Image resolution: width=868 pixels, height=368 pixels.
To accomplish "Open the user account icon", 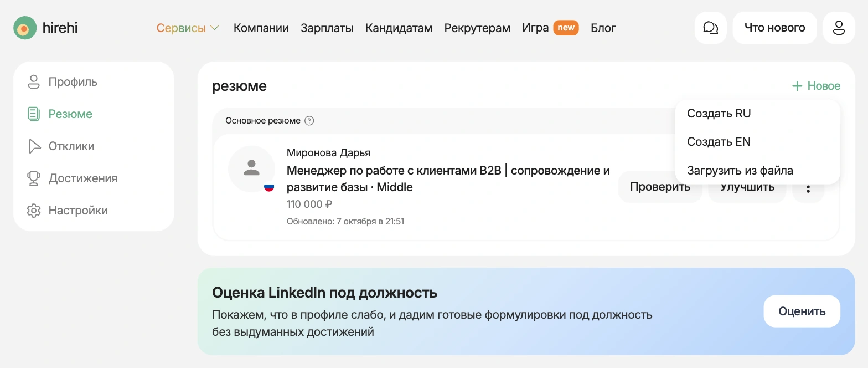I will (839, 28).
